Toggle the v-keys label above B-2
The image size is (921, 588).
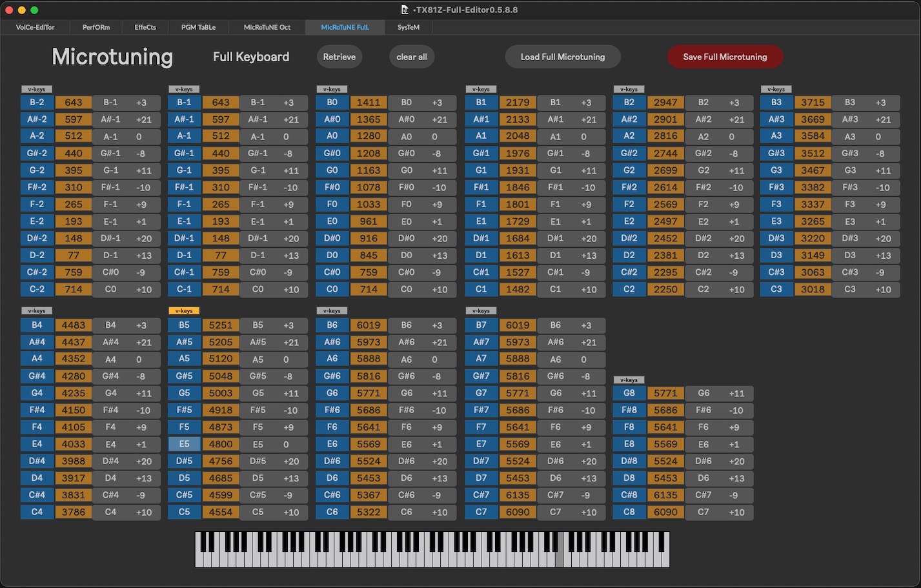click(37, 89)
